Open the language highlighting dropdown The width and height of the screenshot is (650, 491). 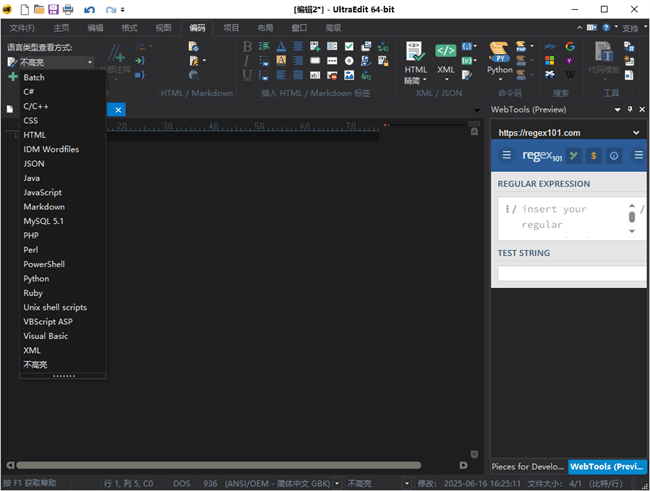(x=89, y=62)
